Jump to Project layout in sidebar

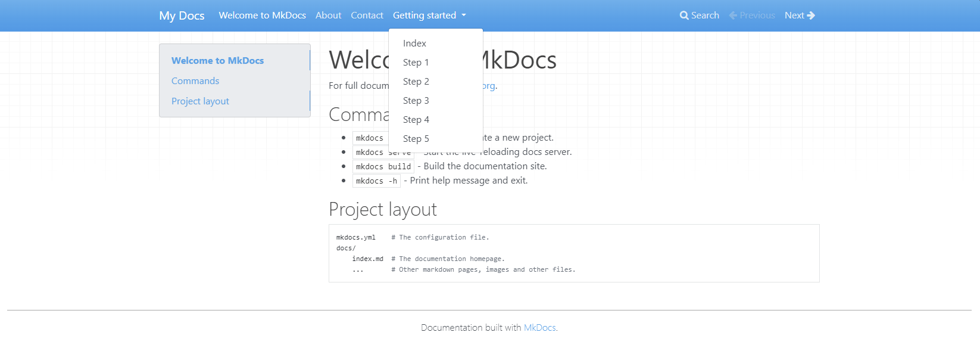click(x=200, y=101)
